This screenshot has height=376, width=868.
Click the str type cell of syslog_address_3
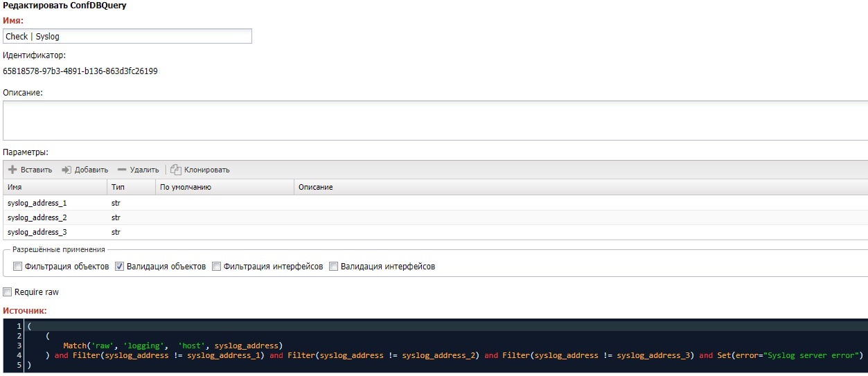[131, 232]
